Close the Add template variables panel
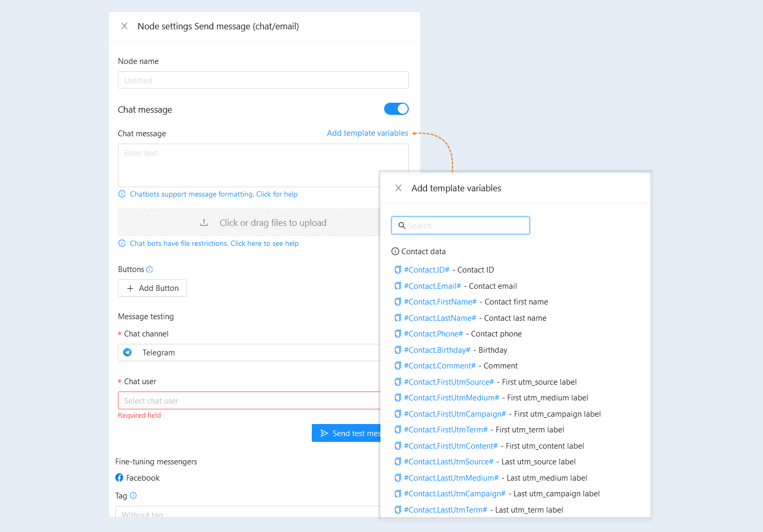This screenshot has height=532, width=763. click(x=398, y=188)
